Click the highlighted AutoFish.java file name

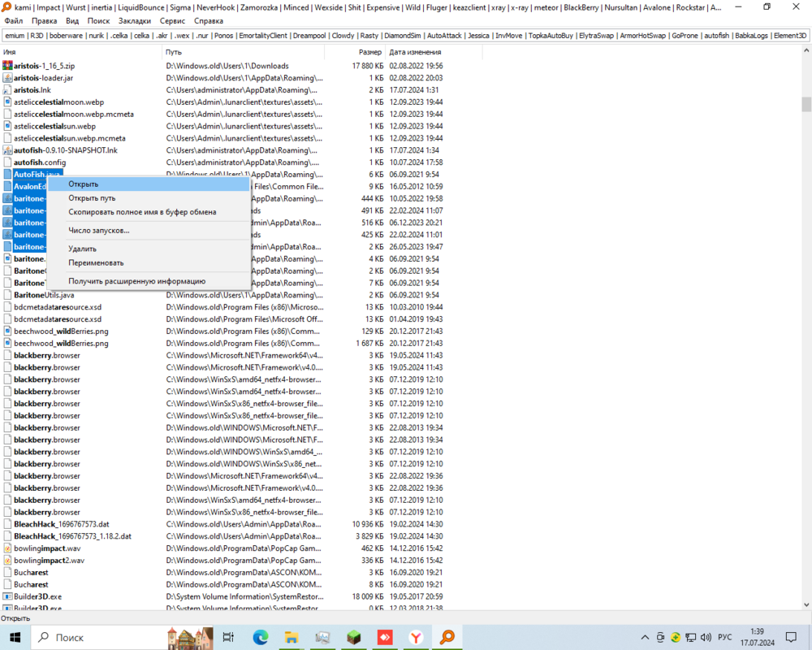click(x=37, y=174)
